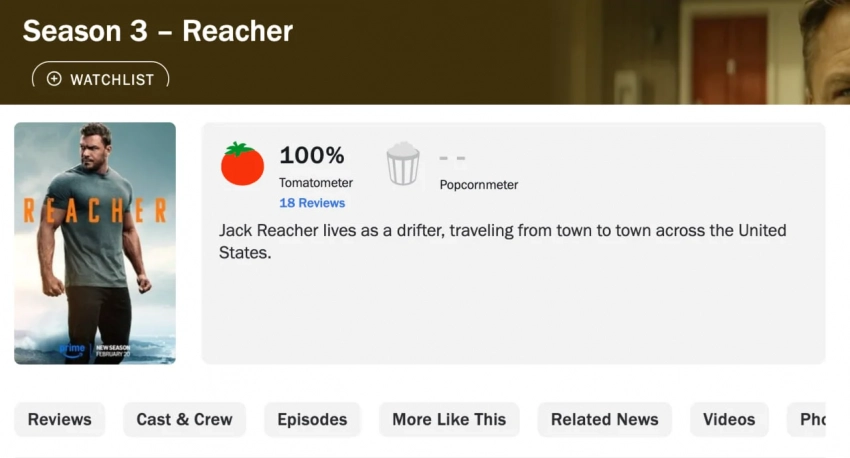
Task: Click the Jack Reacher synopsis text
Action: coord(502,242)
